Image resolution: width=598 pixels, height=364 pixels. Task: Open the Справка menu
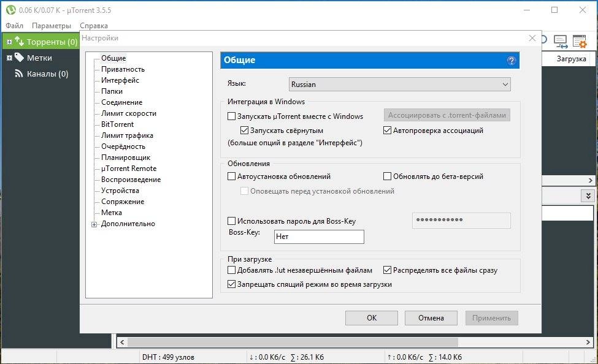point(94,26)
